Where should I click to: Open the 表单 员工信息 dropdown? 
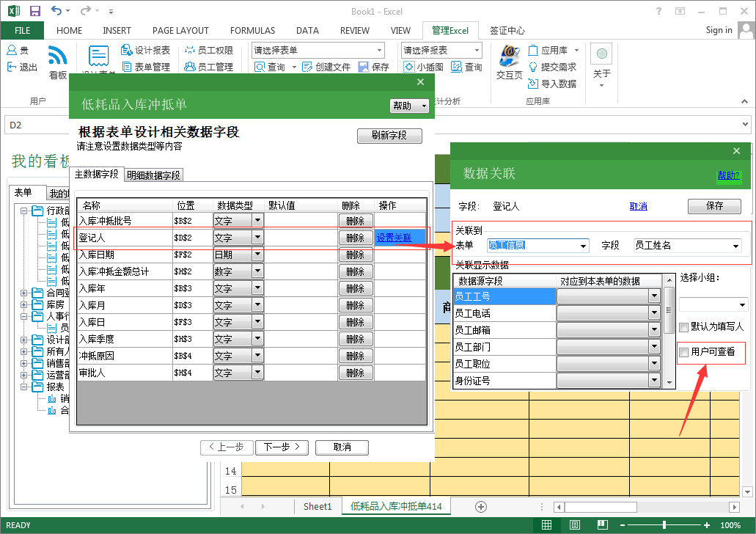click(584, 246)
